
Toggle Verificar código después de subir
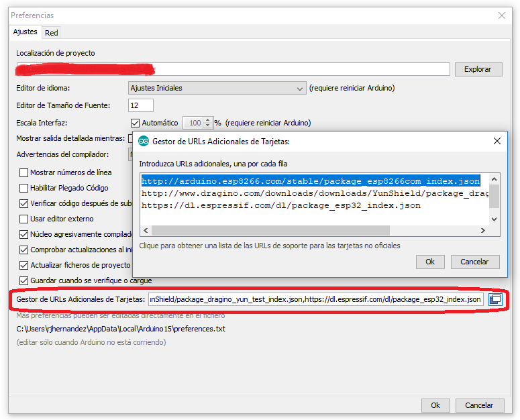(x=23, y=203)
